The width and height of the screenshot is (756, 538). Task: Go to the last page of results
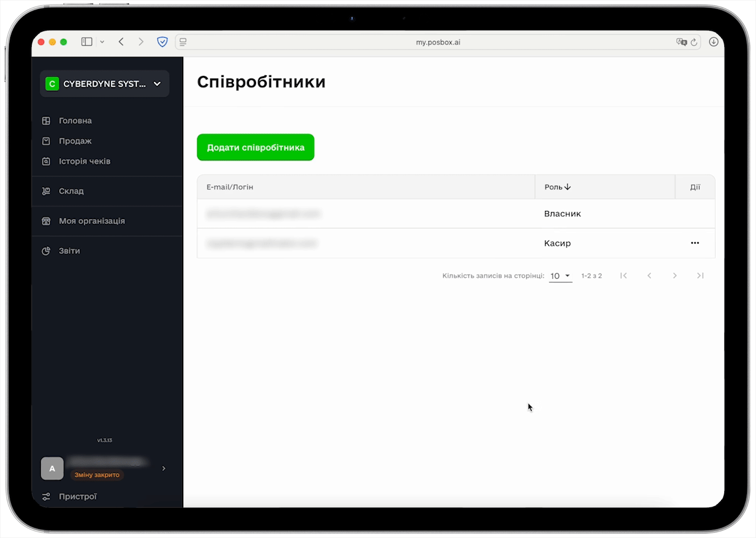[x=700, y=276]
